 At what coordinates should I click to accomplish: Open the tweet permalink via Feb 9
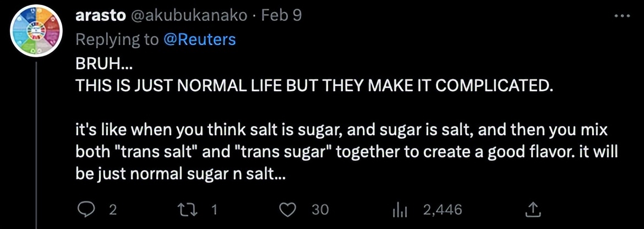point(281,15)
